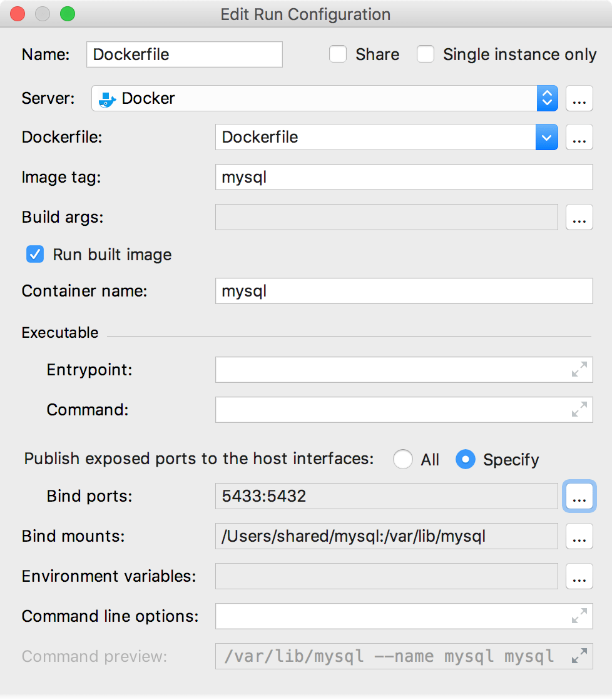Viewport: 612px width, 700px height.
Task: Browse for Dockerfile with ellipsis button
Action: [579, 137]
